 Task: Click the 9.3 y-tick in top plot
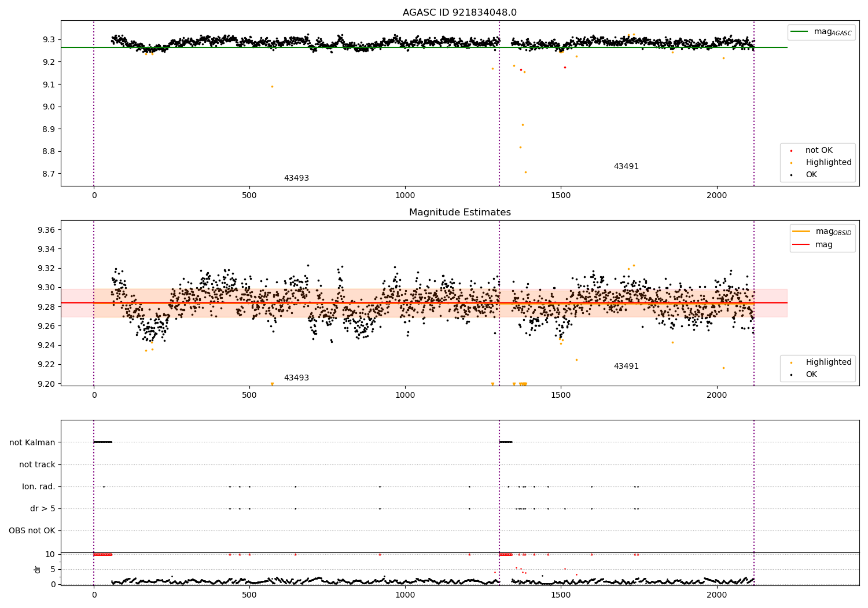click(49, 39)
